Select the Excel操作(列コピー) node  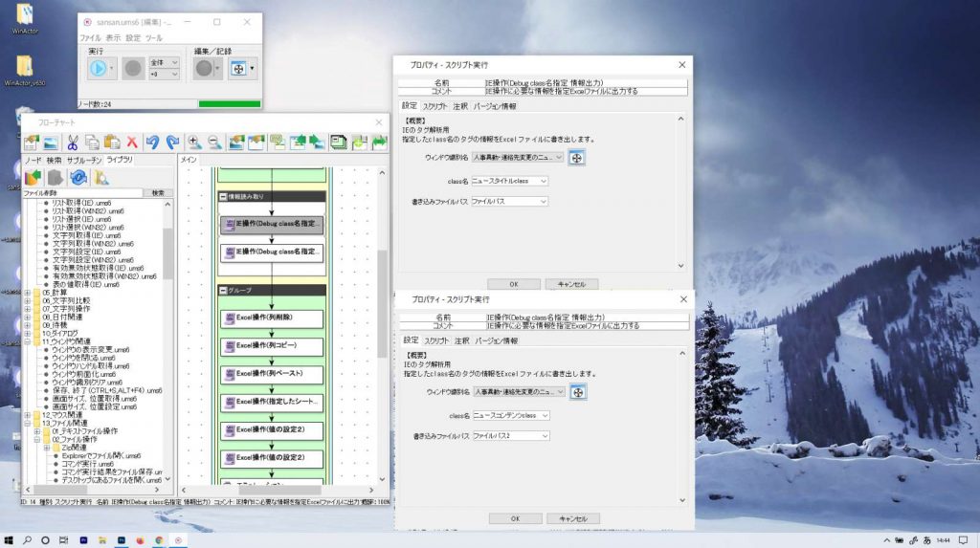273,345
